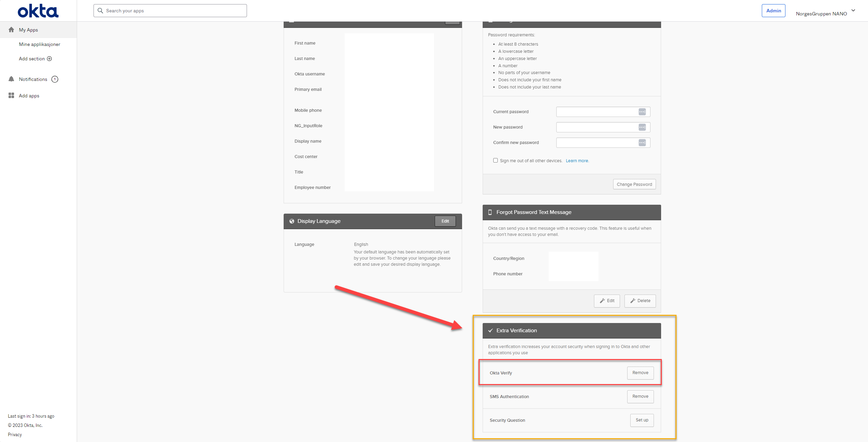Click the Phone number label
This screenshot has height=442, width=868.
(508, 274)
